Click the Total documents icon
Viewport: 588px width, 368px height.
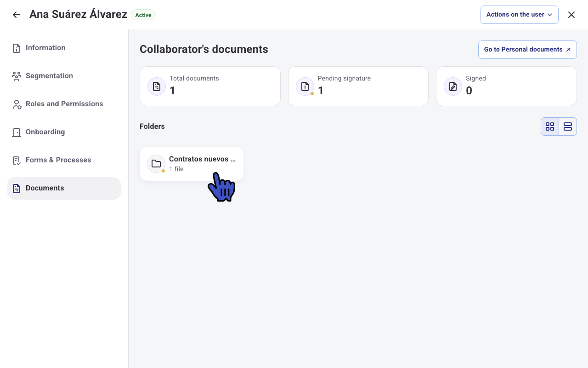(x=157, y=86)
